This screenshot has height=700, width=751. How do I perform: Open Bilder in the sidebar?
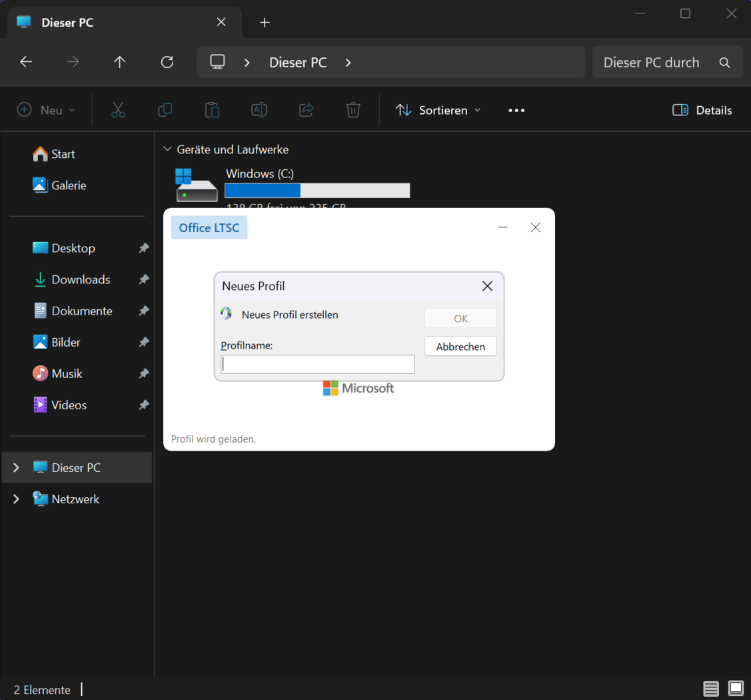[57, 342]
